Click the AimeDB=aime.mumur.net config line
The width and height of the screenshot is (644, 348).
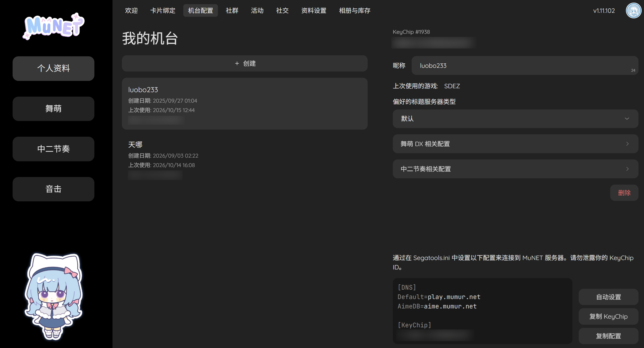[437, 306]
